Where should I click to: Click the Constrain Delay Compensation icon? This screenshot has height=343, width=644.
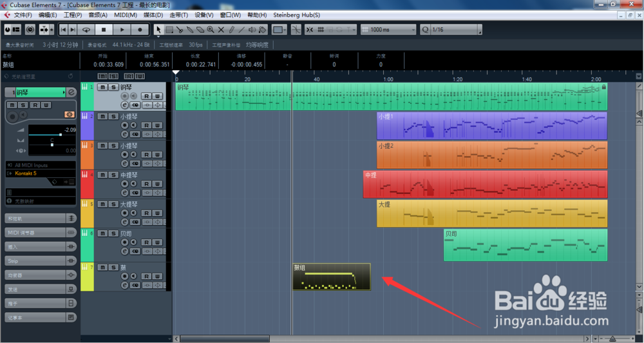(30, 30)
